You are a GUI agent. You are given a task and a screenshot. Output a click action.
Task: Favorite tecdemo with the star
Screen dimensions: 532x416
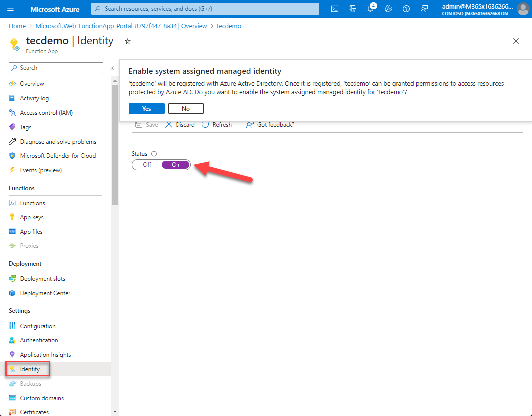click(x=127, y=42)
